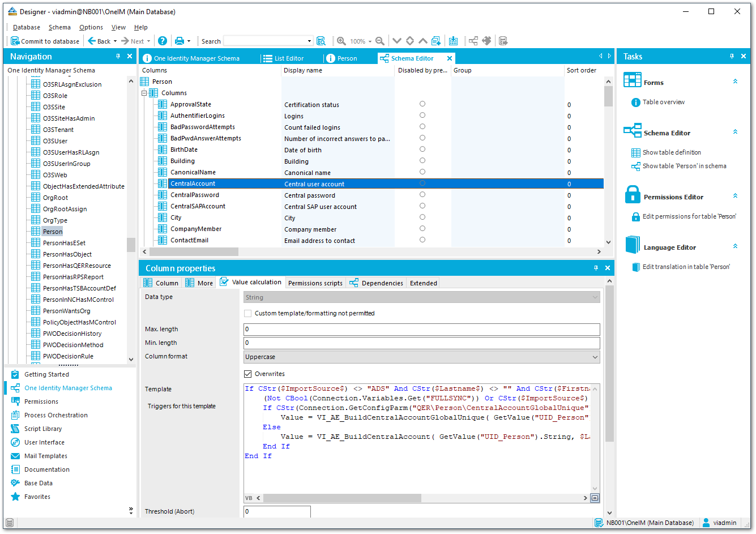The width and height of the screenshot is (756, 534).
Task: Click the Table overview link
Action: (x=664, y=102)
